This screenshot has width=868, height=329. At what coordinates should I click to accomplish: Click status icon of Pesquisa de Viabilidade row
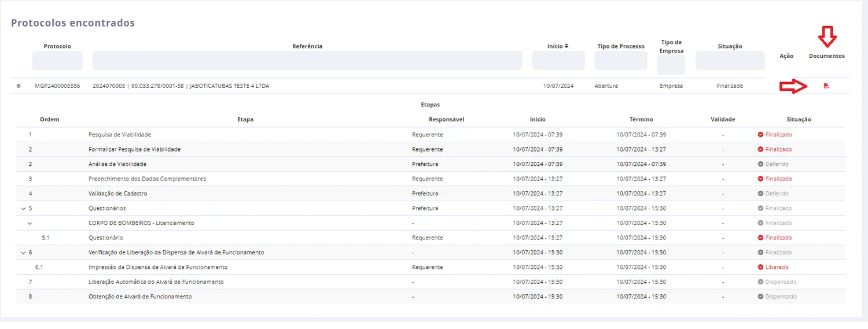point(761,135)
